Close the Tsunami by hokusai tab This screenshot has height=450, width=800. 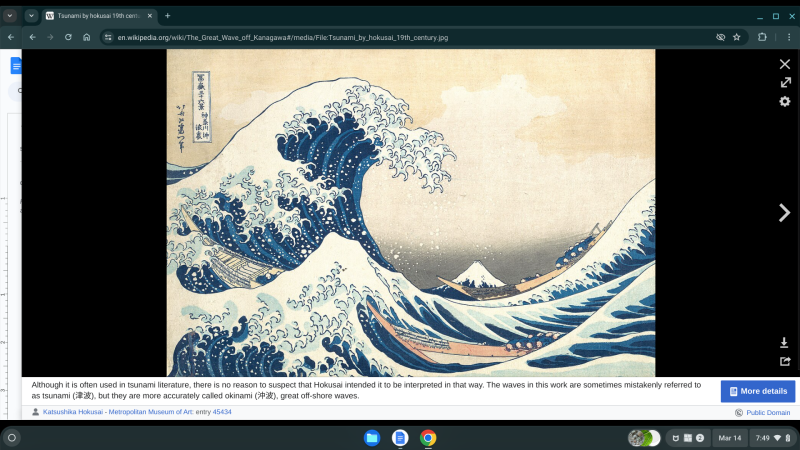(x=149, y=16)
